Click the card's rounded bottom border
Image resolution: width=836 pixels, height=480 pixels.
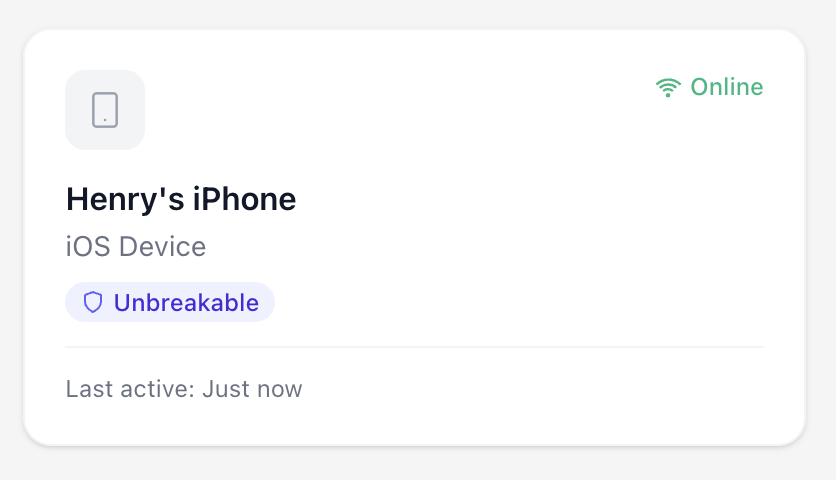414,444
